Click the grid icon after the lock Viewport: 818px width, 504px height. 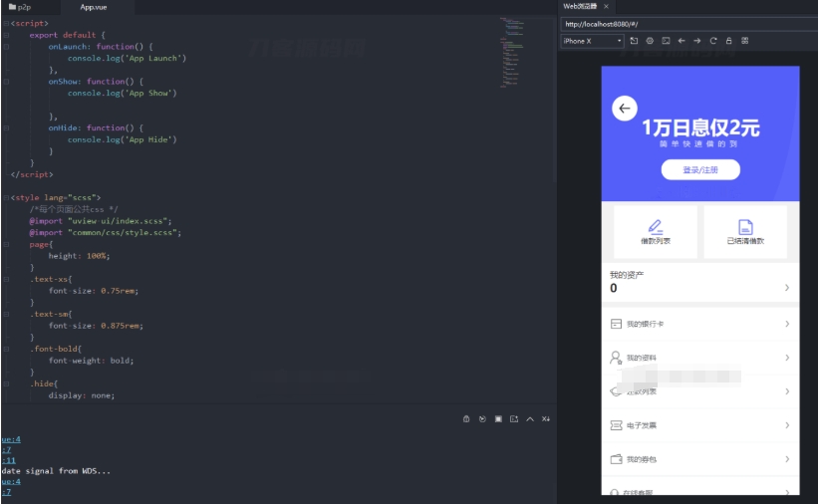point(745,41)
